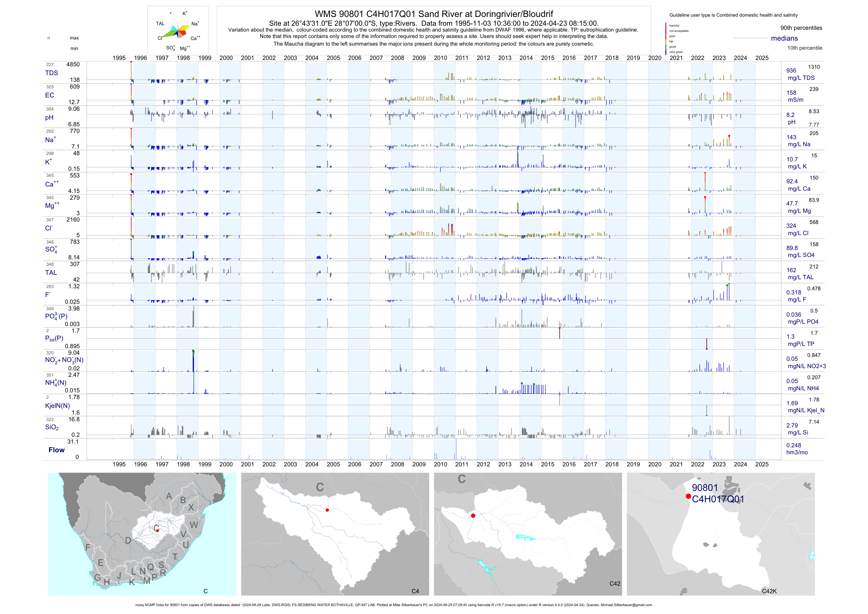The height and width of the screenshot is (614, 868).
Task: Click red site dot on the C42 catchment map
Action: [x=473, y=515]
